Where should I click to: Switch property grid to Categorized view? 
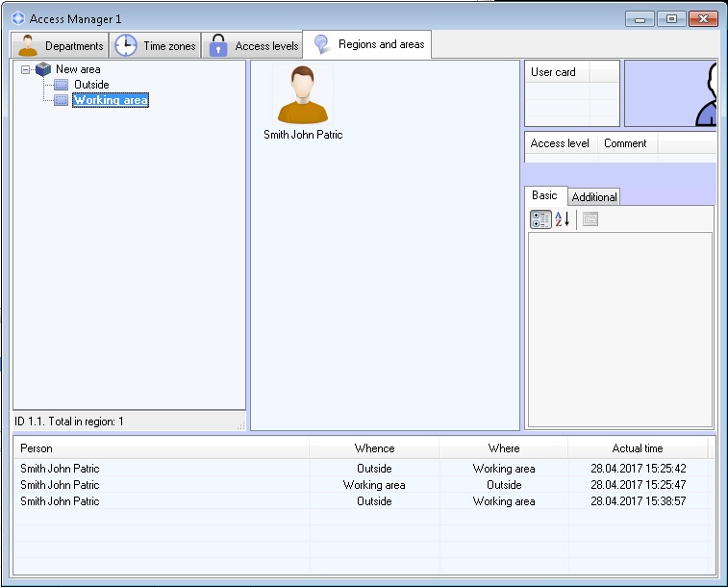click(540, 219)
